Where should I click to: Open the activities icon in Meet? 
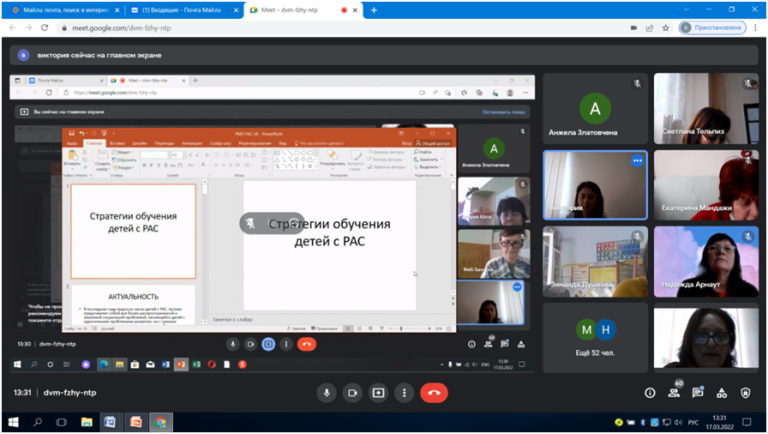pyautogui.click(x=721, y=393)
